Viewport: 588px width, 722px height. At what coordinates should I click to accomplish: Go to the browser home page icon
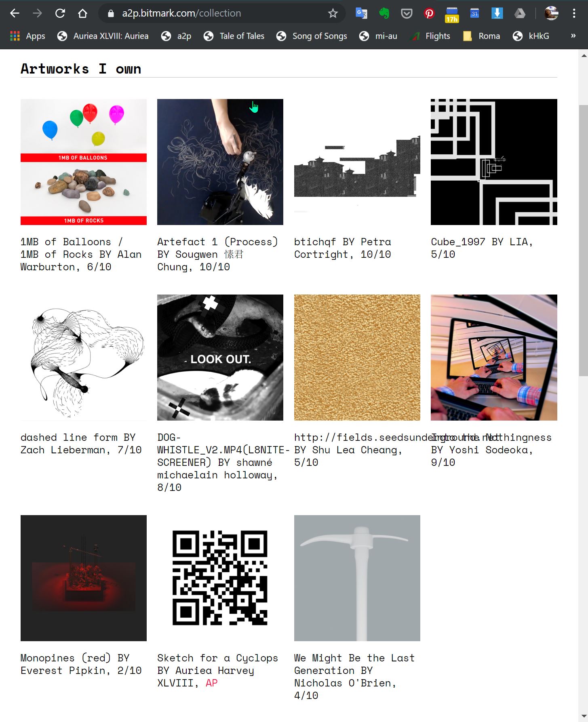(x=82, y=13)
